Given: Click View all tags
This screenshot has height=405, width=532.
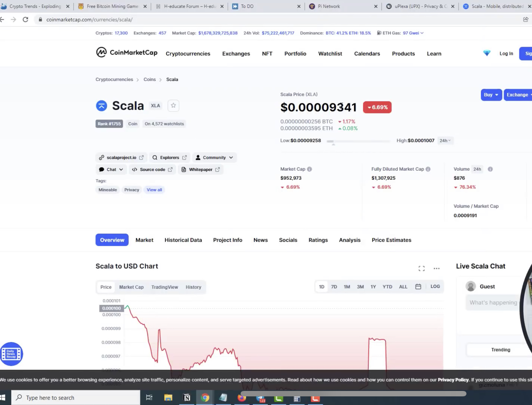Looking at the screenshot, I should [154, 190].
